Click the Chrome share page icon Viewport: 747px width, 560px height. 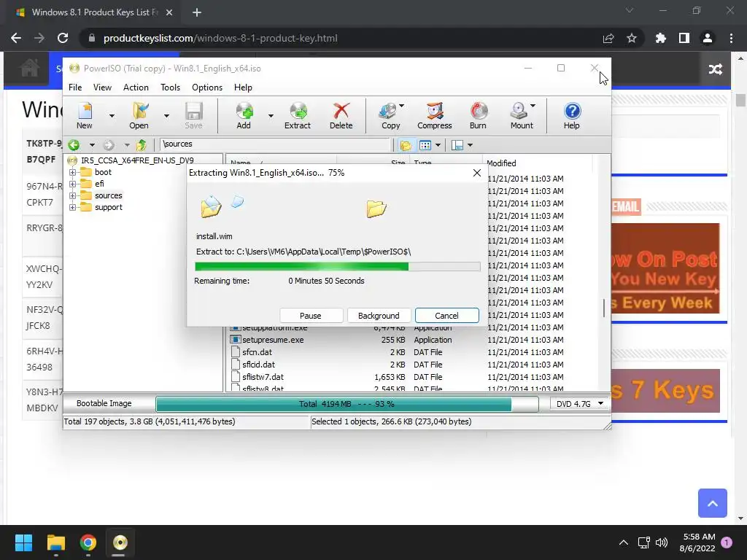point(608,38)
